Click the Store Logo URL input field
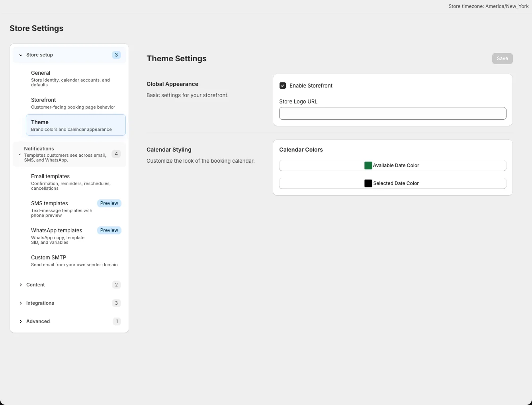Image resolution: width=532 pixels, height=405 pixels. tap(393, 113)
